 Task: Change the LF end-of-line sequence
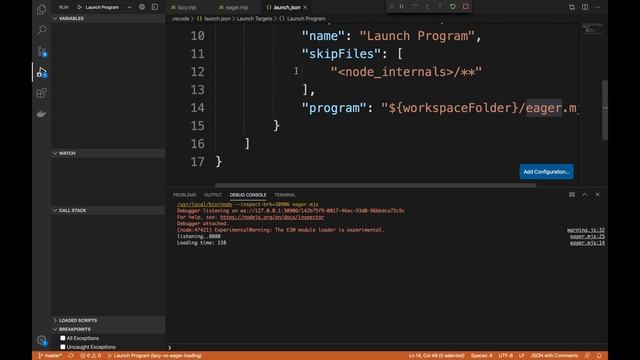pos(521,356)
